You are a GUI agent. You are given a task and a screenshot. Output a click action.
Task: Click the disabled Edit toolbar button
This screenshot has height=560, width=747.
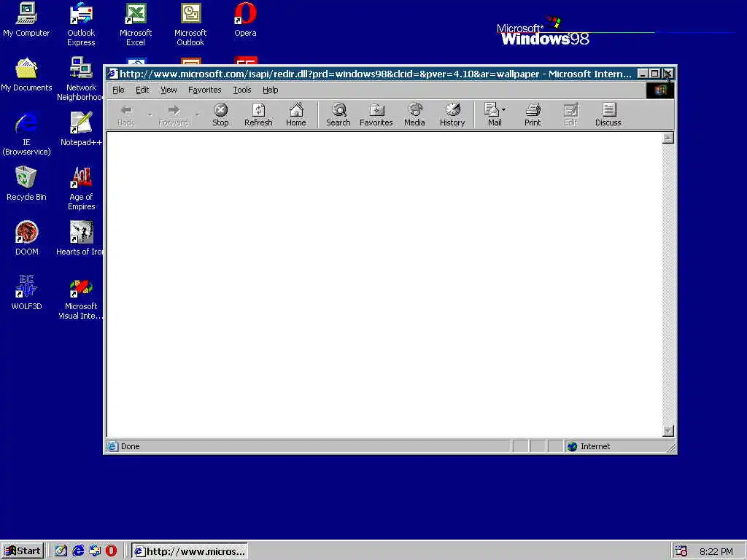[x=570, y=114]
